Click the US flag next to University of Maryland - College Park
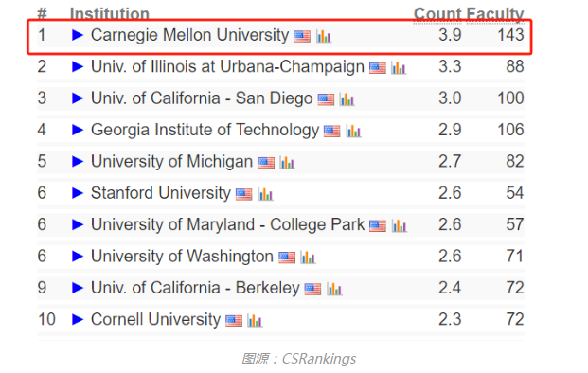The width and height of the screenshot is (588, 373). point(378,225)
